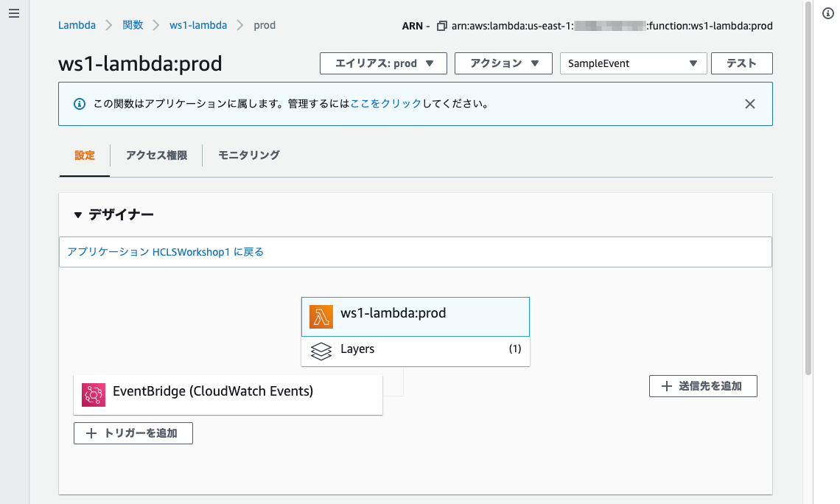840x504 pixels.
Task: Return to application HCLSWorkshop1 link
Action: coord(166,252)
